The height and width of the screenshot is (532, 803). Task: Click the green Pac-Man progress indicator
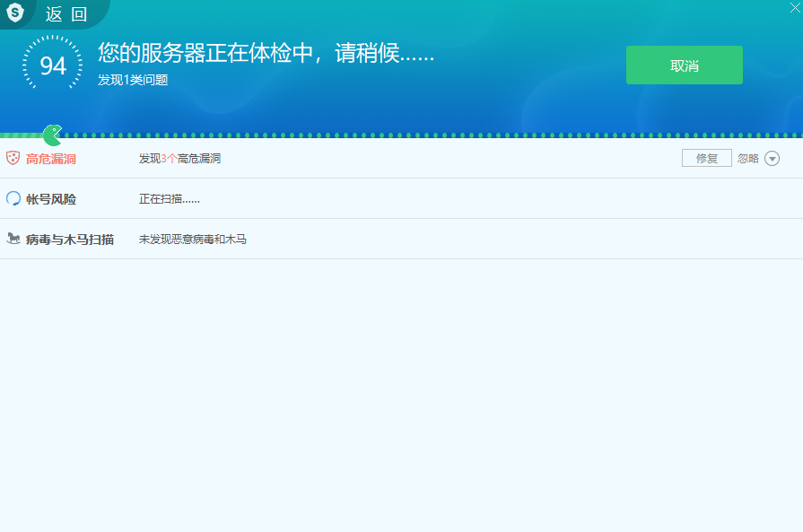click(53, 135)
